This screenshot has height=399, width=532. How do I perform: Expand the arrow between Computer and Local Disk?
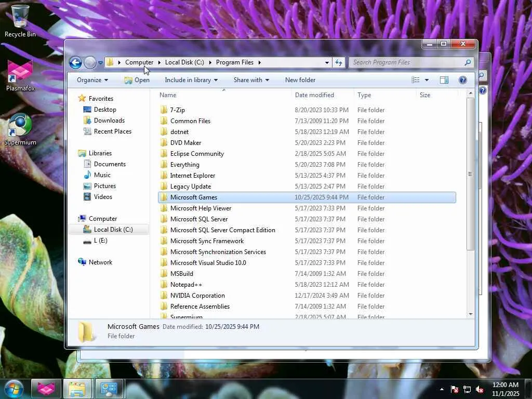pyautogui.click(x=159, y=62)
